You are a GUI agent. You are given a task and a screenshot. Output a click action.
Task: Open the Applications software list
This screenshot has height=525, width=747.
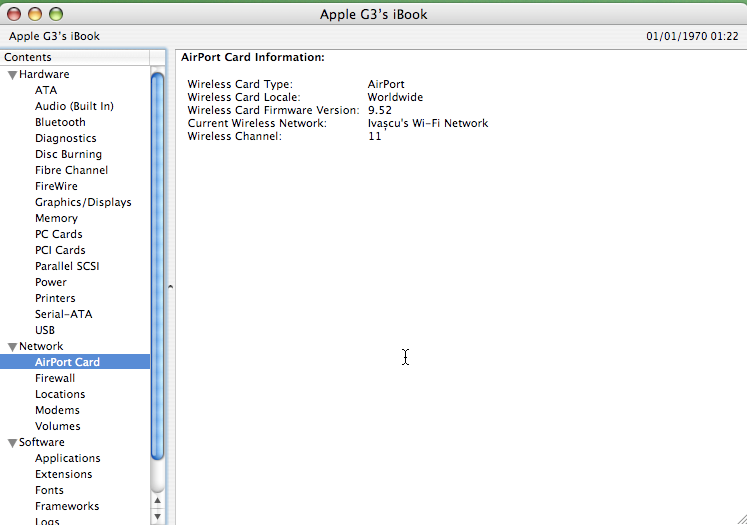[x=68, y=458]
